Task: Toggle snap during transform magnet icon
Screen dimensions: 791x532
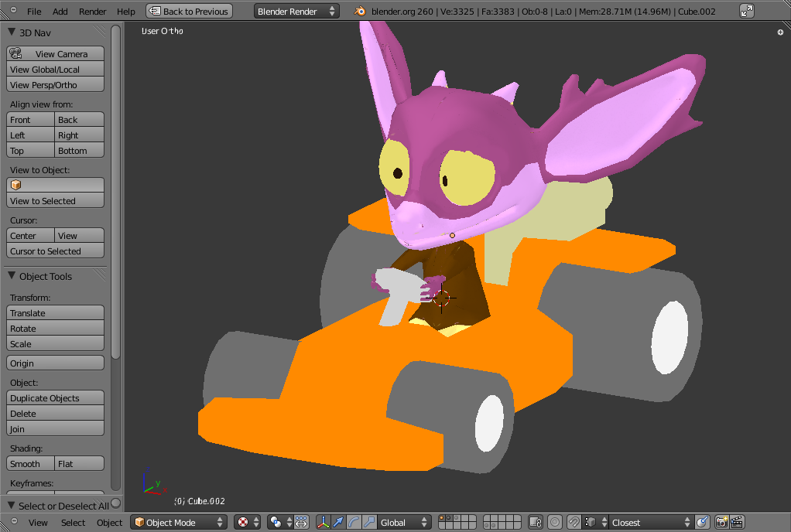Action: pos(574,523)
